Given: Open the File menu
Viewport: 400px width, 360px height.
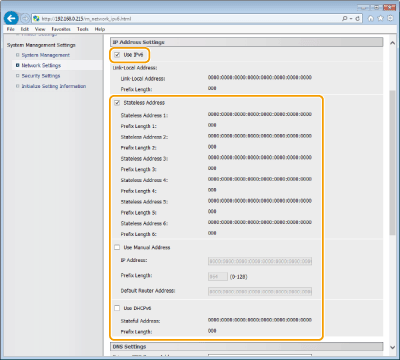Looking at the screenshot, I should (x=11, y=29).
